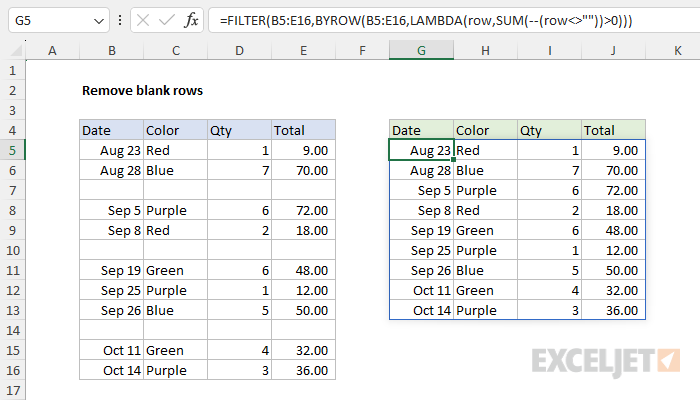Select column B header
The height and width of the screenshot is (400, 700).
[112, 50]
